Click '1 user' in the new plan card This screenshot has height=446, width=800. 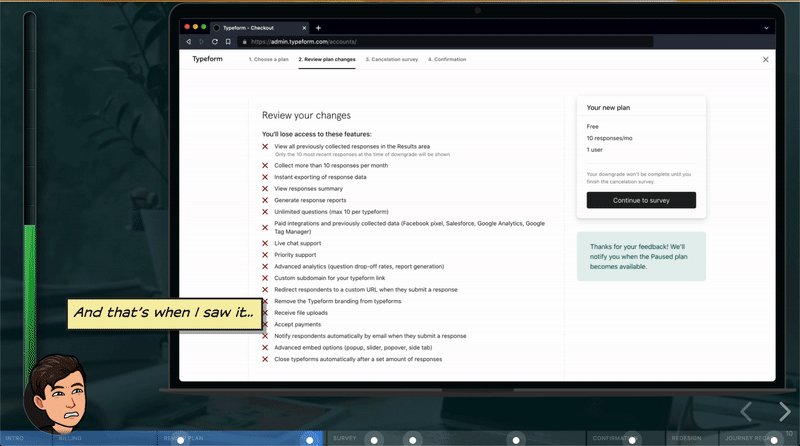tap(594, 150)
